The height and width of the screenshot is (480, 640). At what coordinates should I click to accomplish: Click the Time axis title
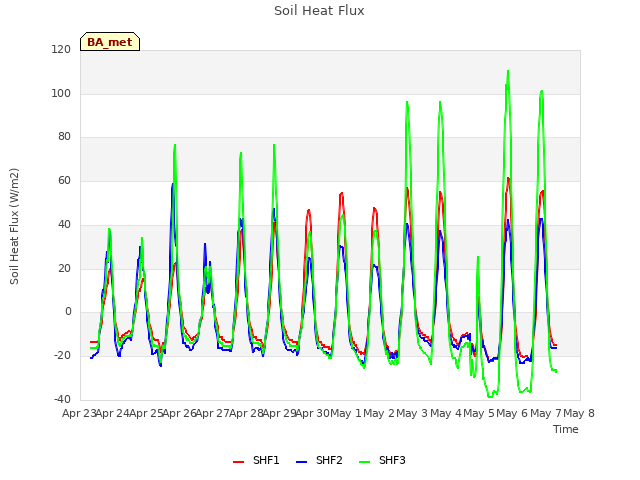(566, 429)
